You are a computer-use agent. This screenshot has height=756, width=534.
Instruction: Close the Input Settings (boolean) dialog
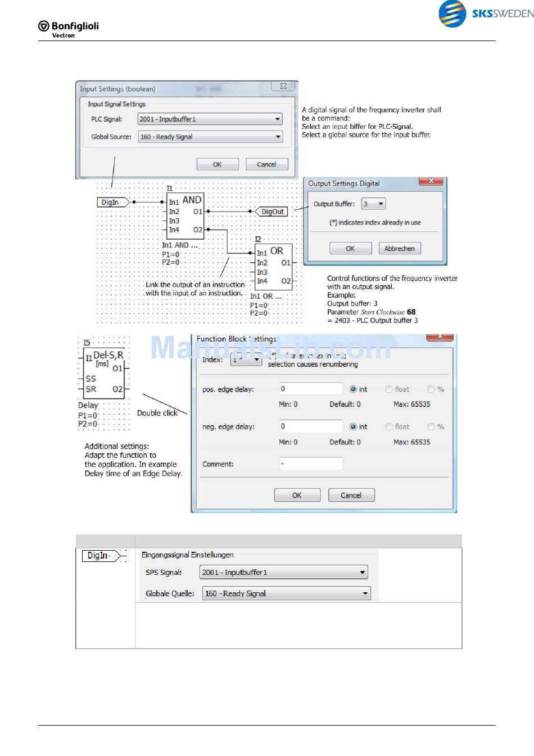[x=283, y=86]
